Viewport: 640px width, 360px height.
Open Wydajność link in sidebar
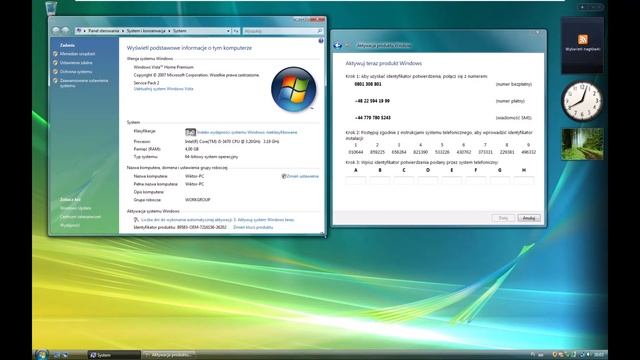click(x=70, y=225)
